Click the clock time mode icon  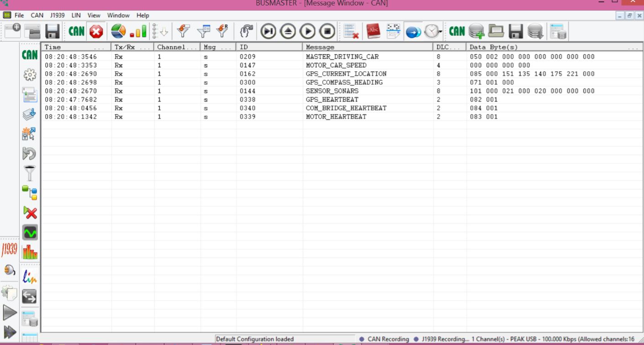(x=431, y=31)
